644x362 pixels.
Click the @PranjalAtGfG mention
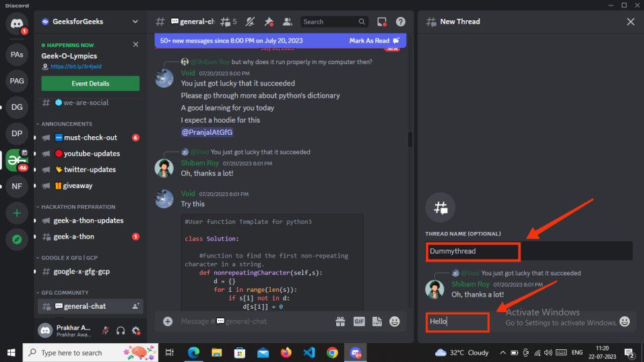(207, 132)
